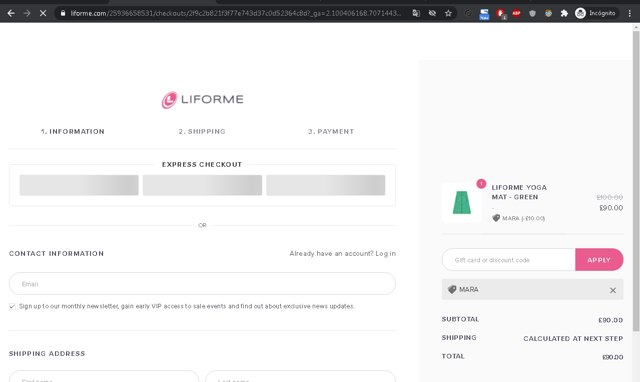Click the Contact Information heading
Screen dimensions: 640x382
[56, 253]
